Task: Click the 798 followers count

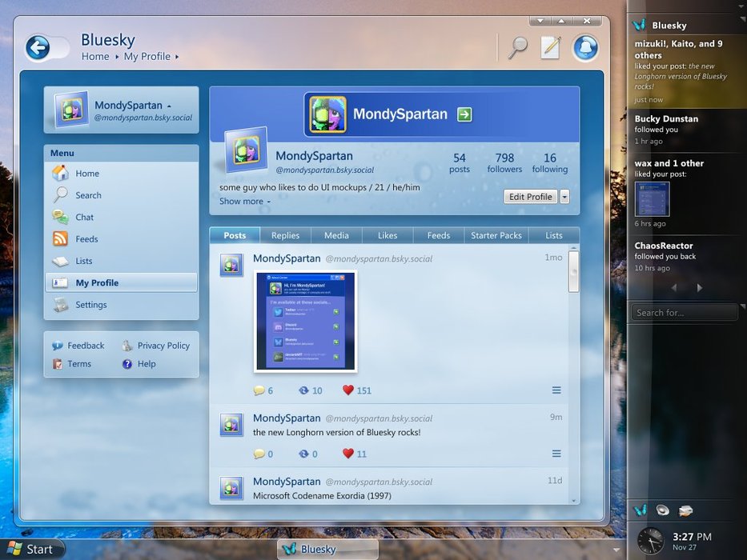Action: pyautogui.click(x=504, y=163)
